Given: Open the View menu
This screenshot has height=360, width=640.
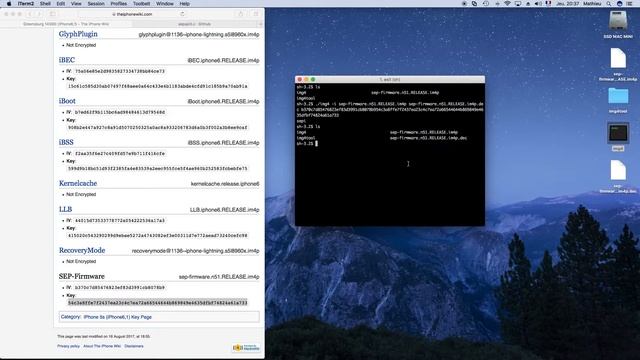Looking at the screenshot, I should [x=76, y=4].
